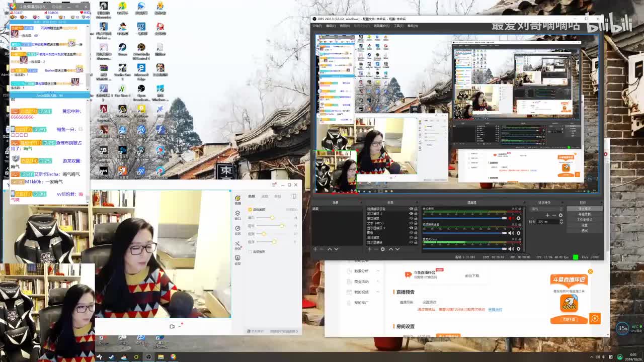Image resolution: width=644 pixels, height=362 pixels.
Task: Click the 美白 slider handle
Action: (x=272, y=218)
